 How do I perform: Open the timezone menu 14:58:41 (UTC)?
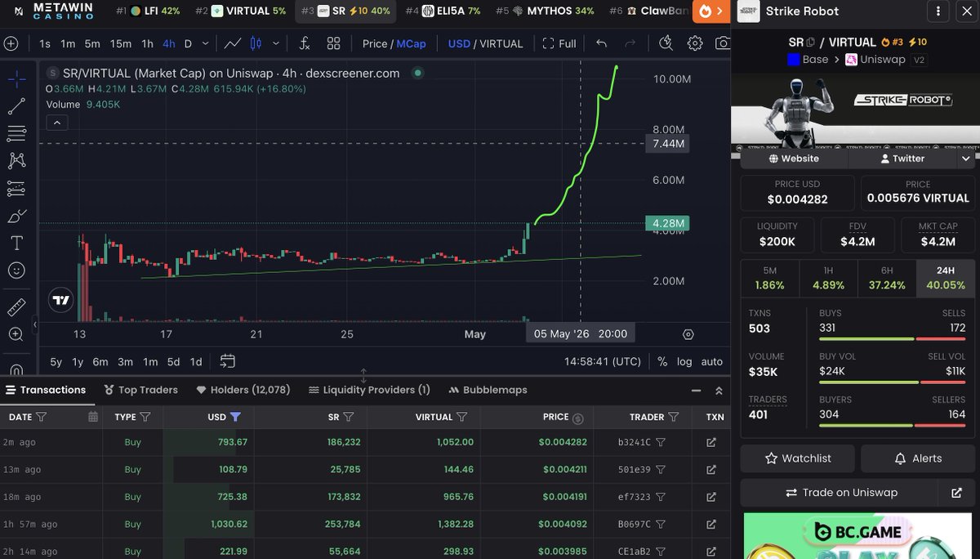603,361
